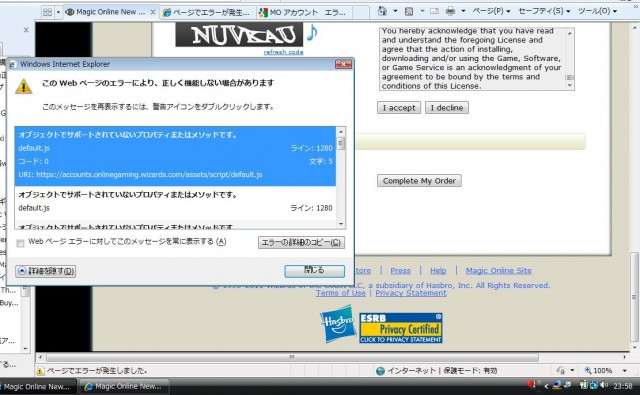Open the ページ(P) menu dropdown
The width and height of the screenshot is (640, 395).
(x=491, y=11)
